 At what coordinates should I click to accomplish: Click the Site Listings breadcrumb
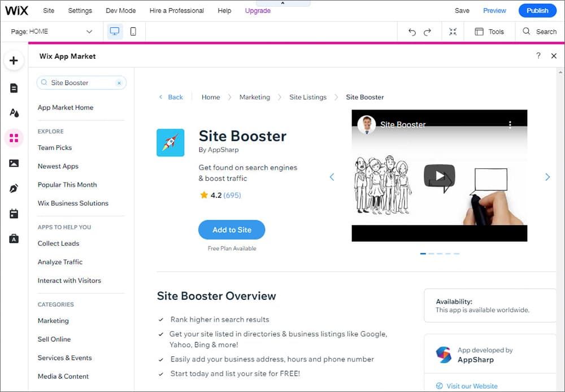(308, 97)
